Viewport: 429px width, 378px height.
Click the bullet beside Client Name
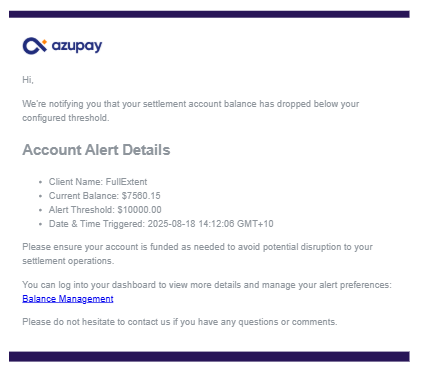pos(40,182)
